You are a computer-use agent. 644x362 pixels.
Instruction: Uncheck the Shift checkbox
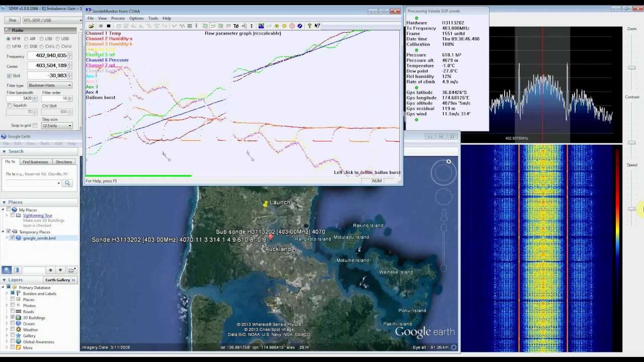pyautogui.click(x=9, y=76)
